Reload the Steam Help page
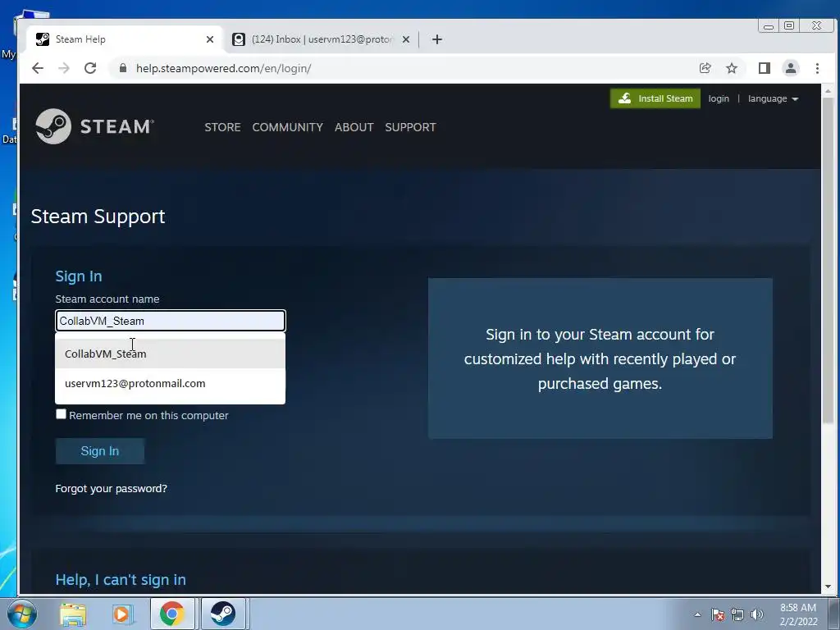This screenshot has height=630, width=840. (x=90, y=68)
